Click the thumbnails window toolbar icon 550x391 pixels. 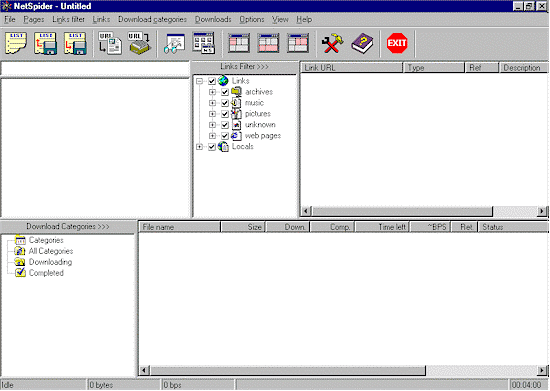coord(204,43)
